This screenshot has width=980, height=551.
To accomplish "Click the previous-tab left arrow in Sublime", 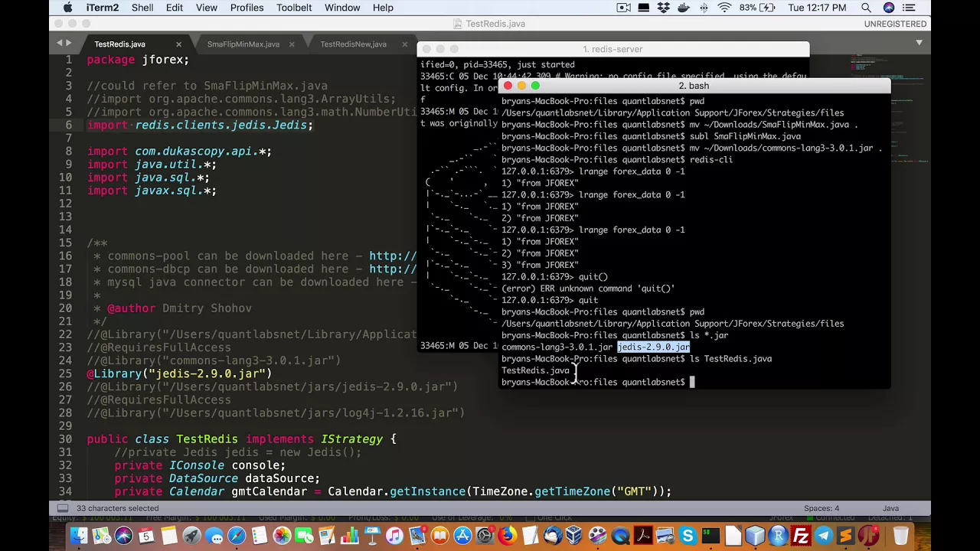I will [x=60, y=44].
